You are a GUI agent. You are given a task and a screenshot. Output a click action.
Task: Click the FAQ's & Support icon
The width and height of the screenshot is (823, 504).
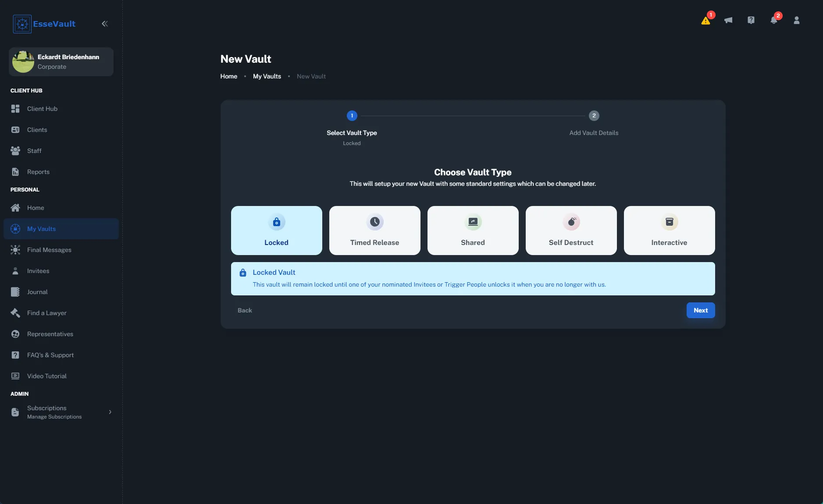[x=15, y=355]
